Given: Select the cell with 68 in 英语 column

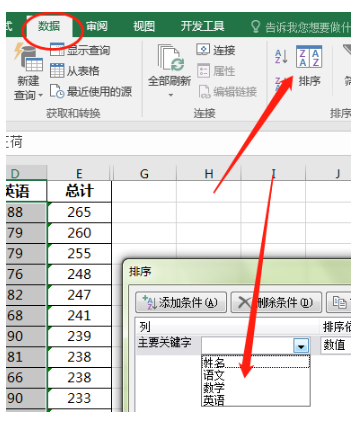Looking at the screenshot, I should tap(26, 315).
